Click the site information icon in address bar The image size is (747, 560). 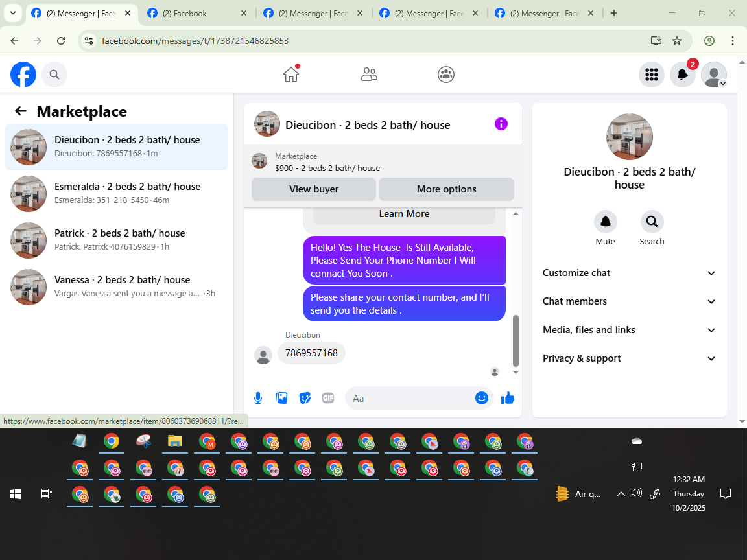[x=89, y=41]
